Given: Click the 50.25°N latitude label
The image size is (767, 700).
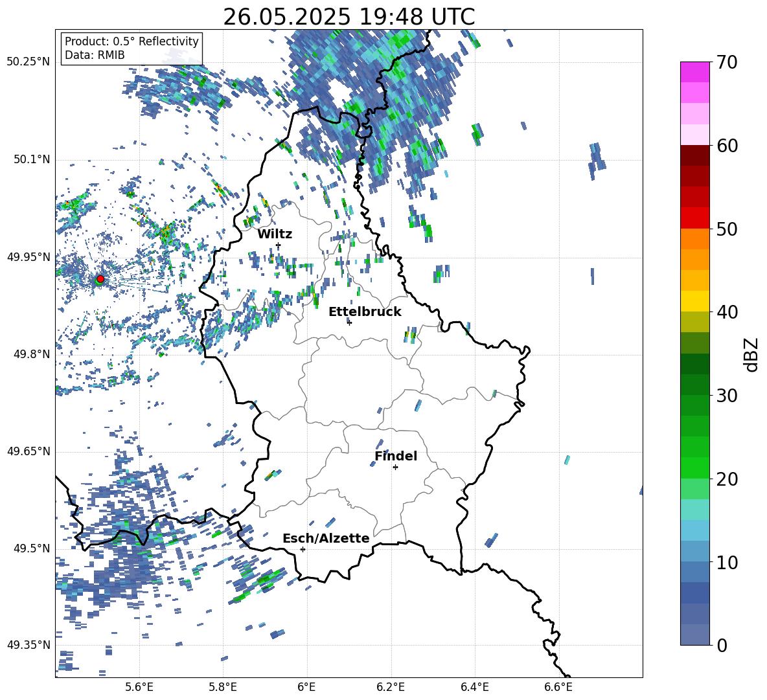Looking at the screenshot, I should [x=29, y=62].
